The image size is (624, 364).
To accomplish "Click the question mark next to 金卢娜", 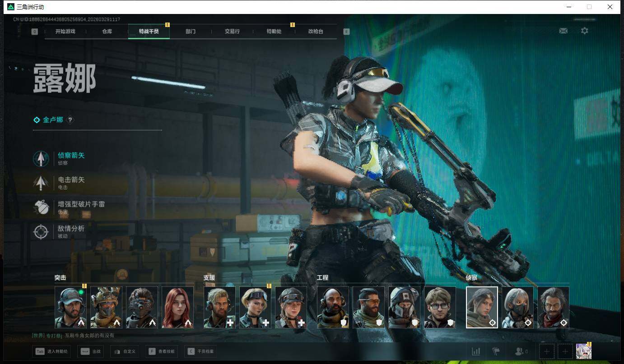I will 70,120.
